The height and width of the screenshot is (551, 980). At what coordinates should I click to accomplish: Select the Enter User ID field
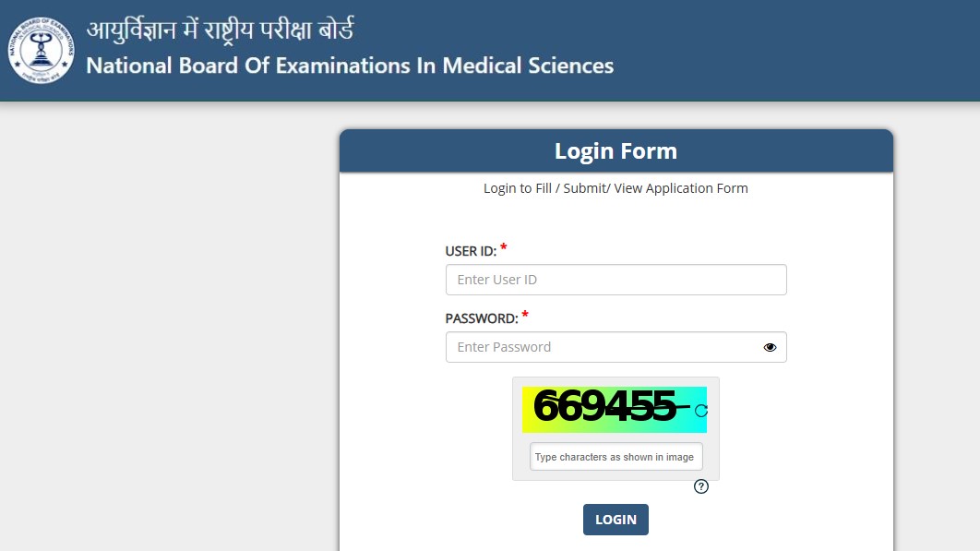click(x=615, y=279)
